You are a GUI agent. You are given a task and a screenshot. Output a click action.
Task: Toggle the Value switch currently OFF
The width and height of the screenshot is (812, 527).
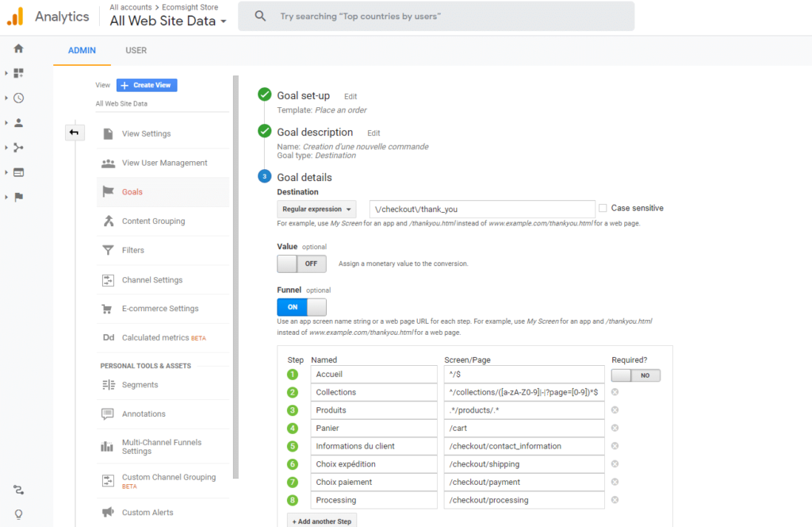301,263
